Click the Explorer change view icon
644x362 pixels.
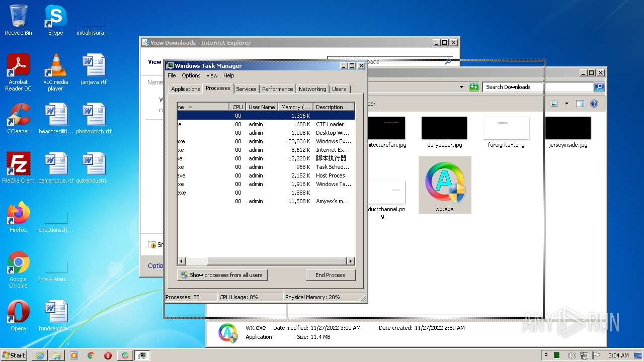554,104
